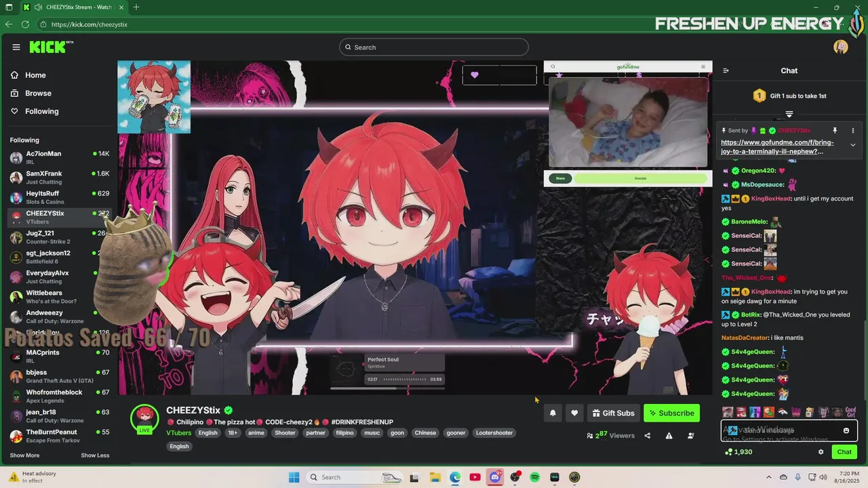Viewport: 868px width, 488px height.
Task: Open Browse in sidebar
Action: (38, 93)
